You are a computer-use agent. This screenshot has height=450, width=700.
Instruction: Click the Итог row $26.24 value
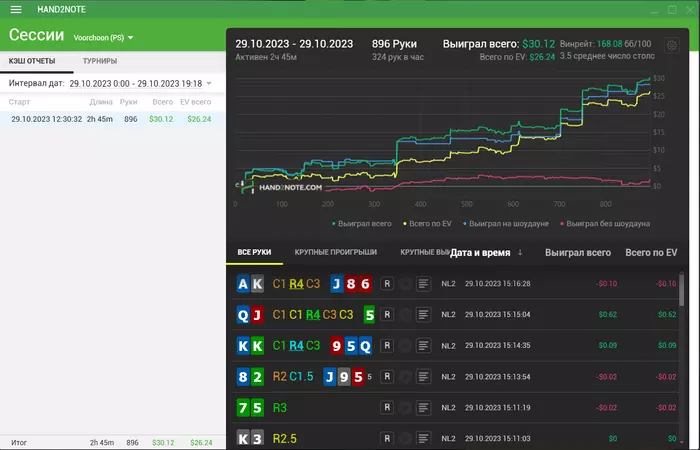pos(201,443)
